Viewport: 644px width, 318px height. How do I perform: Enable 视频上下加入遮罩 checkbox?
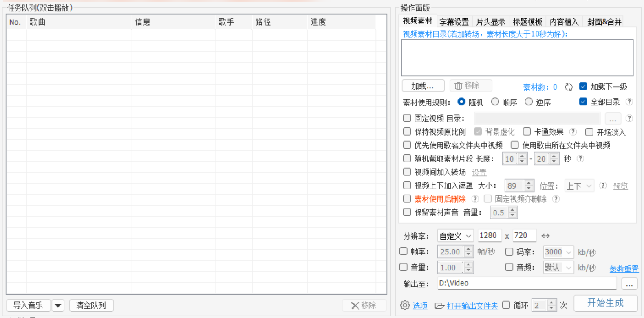(x=407, y=185)
